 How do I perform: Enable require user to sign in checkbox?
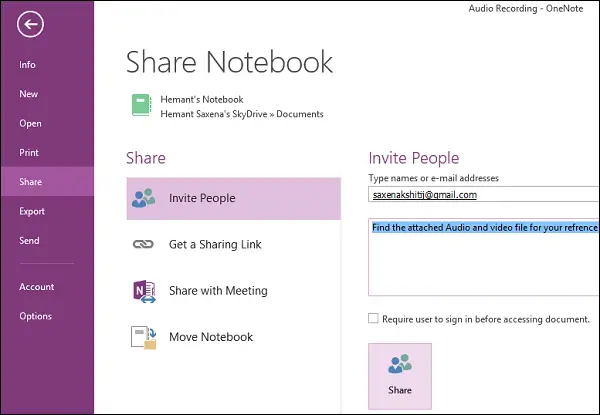coord(373,318)
